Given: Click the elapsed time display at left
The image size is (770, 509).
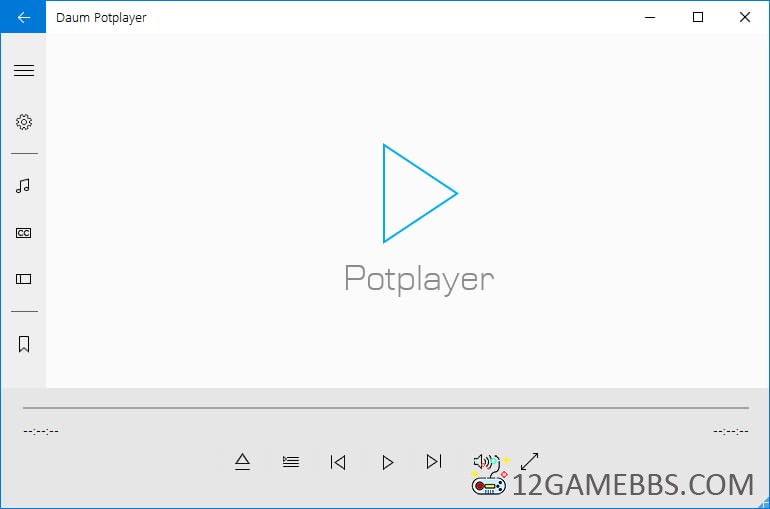Looking at the screenshot, I should 41,431.
